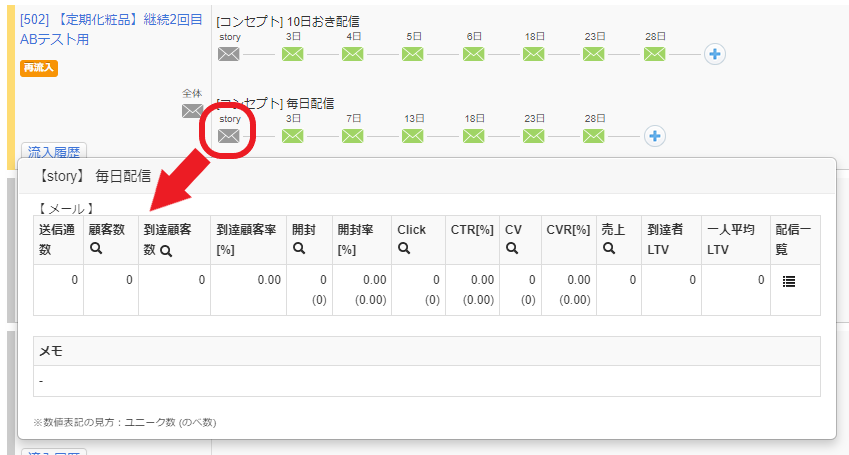Viewport: 849px width, 455px height.
Task: Click the story mail icon in 10日おき配信 row
Action: tap(230, 54)
